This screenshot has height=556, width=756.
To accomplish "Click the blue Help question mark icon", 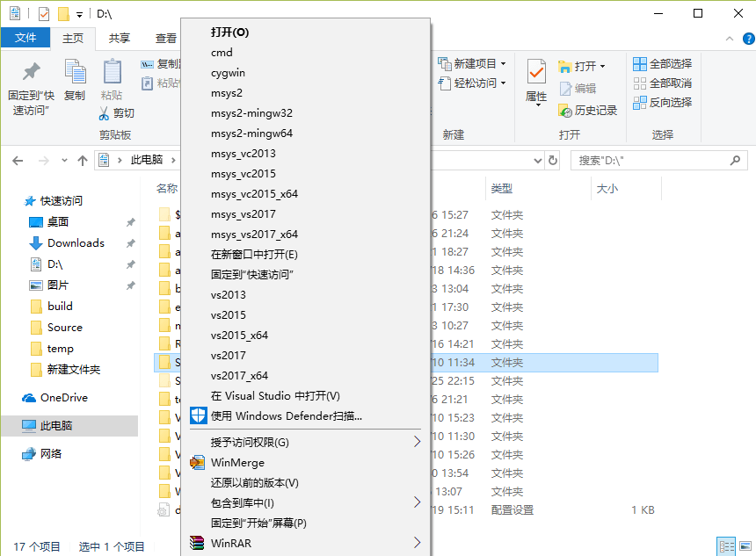I will tap(749, 39).
